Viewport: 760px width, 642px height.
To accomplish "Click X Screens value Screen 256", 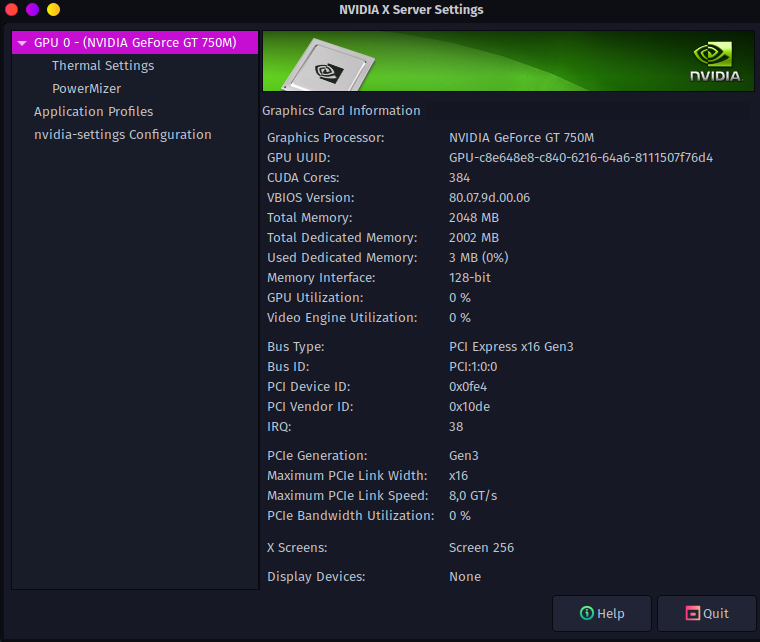I will click(481, 548).
